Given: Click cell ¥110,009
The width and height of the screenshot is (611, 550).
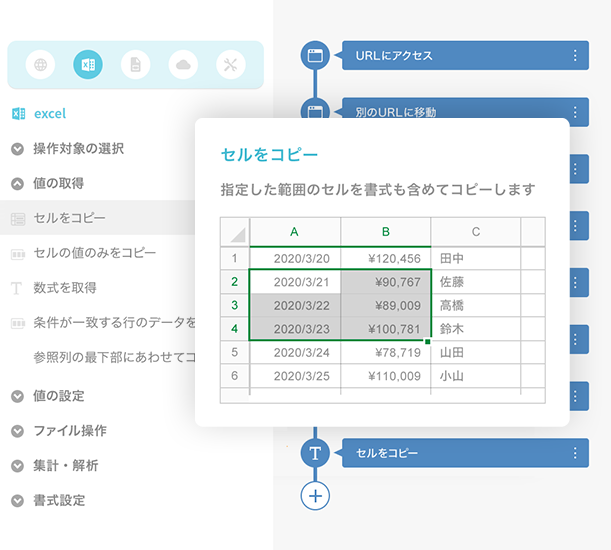Looking at the screenshot, I should [386, 376].
